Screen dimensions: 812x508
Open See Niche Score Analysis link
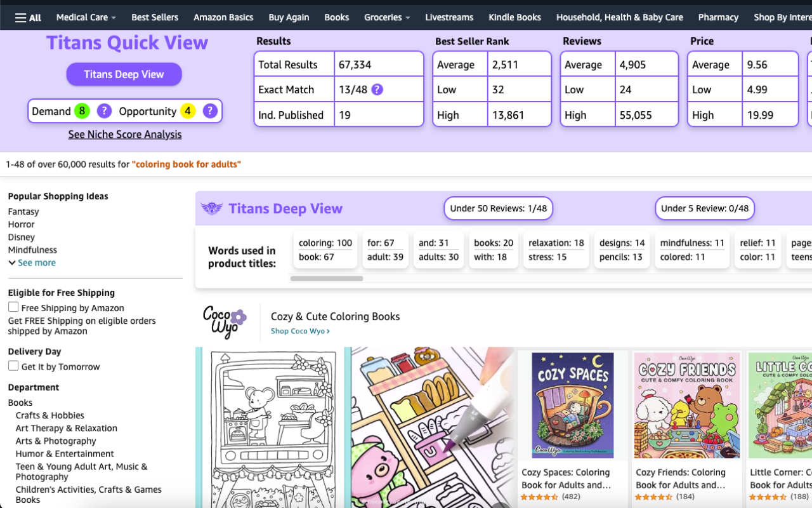coord(125,135)
